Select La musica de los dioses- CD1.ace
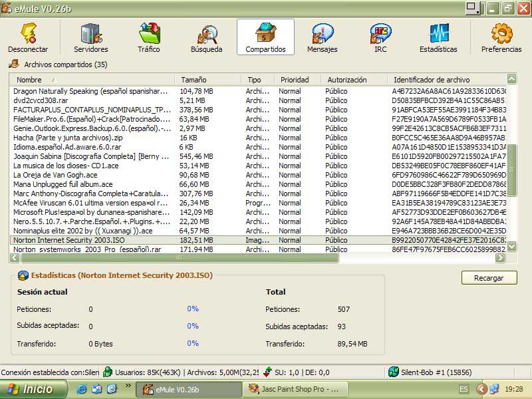Image resolution: width=532 pixels, height=399 pixels. pos(258,166)
